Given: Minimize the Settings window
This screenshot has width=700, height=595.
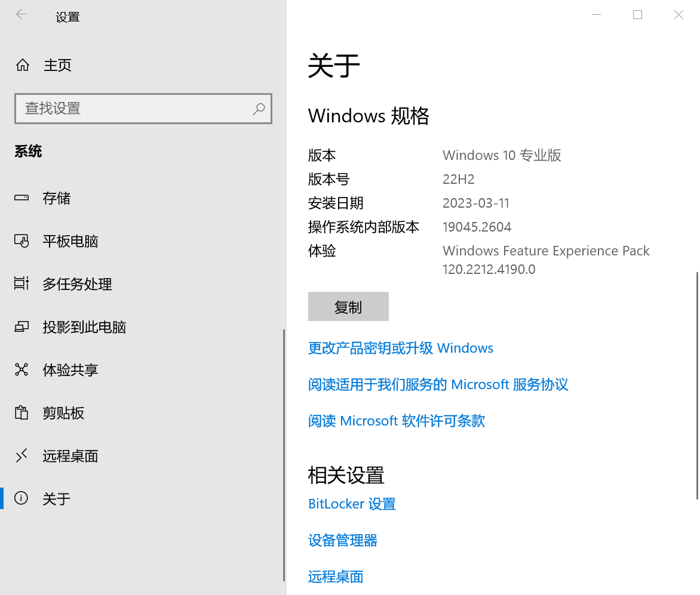Looking at the screenshot, I should (x=597, y=15).
